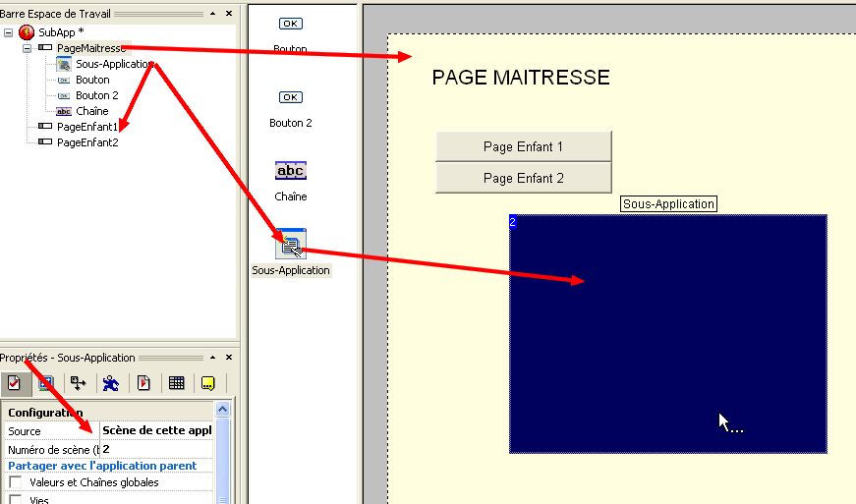The image size is (856, 504).
Task: Select the Chaîne abc object icon in list
Action: (x=291, y=171)
